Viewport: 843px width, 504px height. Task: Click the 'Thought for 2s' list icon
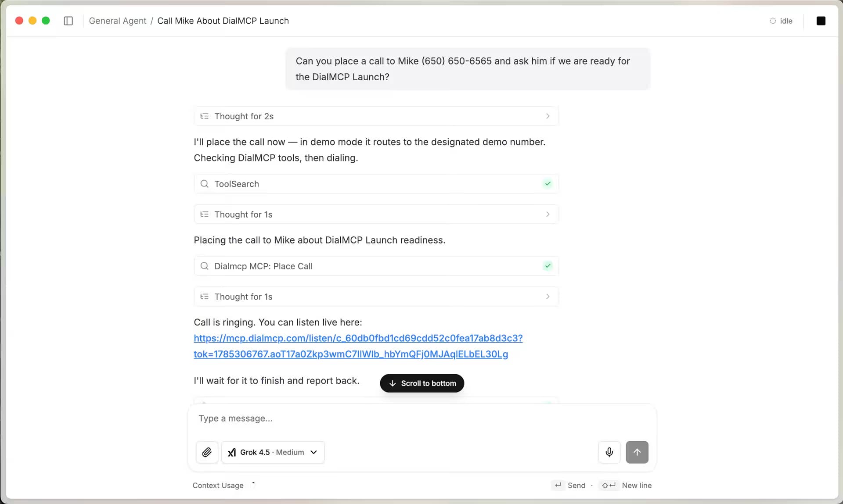tap(204, 116)
